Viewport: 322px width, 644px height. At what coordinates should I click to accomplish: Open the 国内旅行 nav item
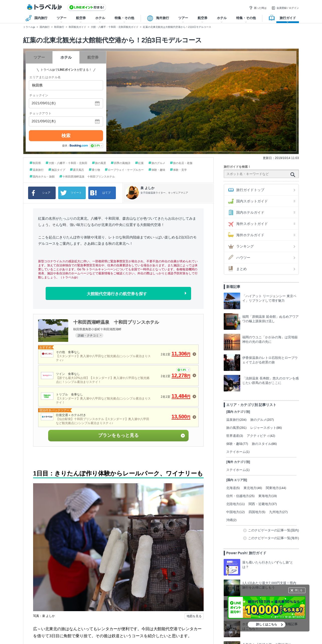[41, 18]
